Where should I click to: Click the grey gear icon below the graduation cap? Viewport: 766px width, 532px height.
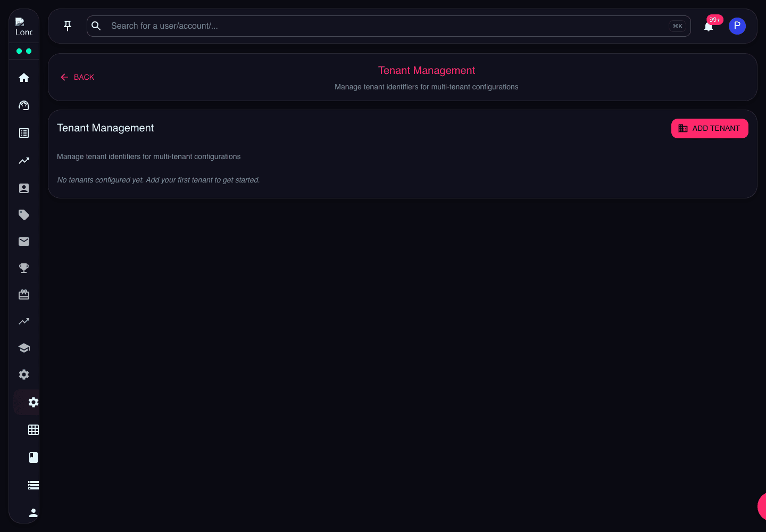(x=24, y=375)
